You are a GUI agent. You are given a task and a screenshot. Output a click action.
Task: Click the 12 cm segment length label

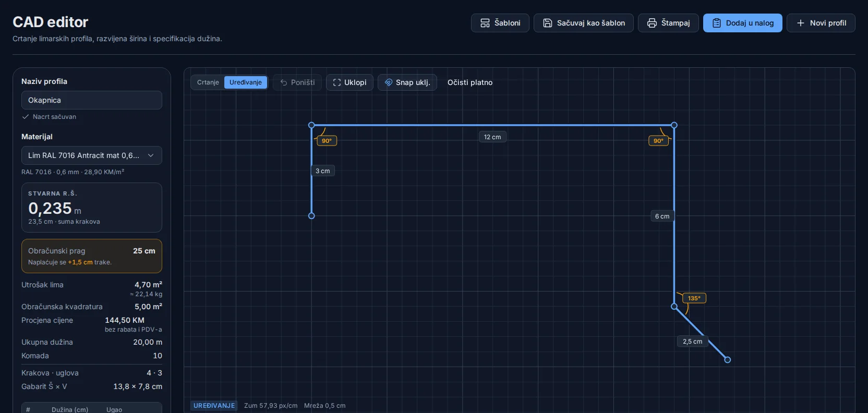[x=492, y=137]
